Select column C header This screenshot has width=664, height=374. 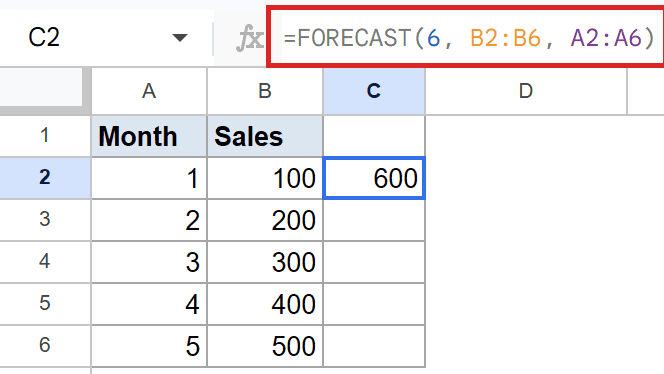tap(374, 91)
